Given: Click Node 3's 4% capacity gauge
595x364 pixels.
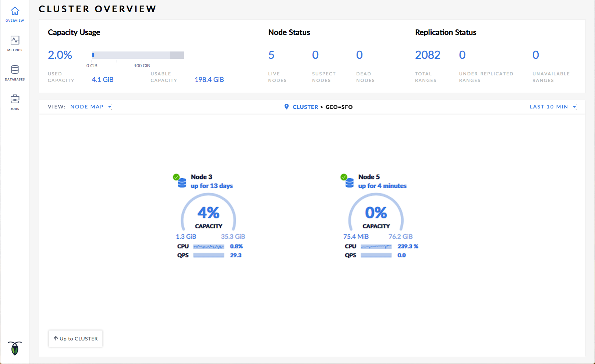Looking at the screenshot, I should pos(208,213).
